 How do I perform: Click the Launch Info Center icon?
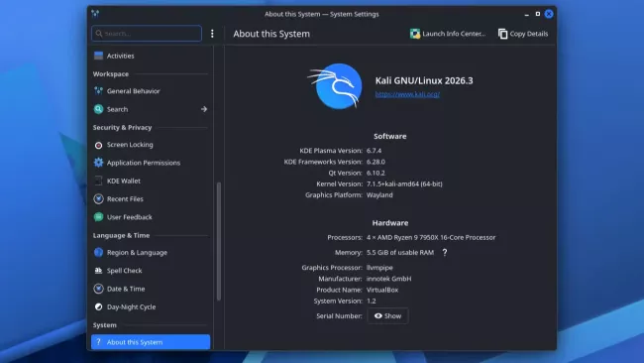pyautogui.click(x=415, y=34)
